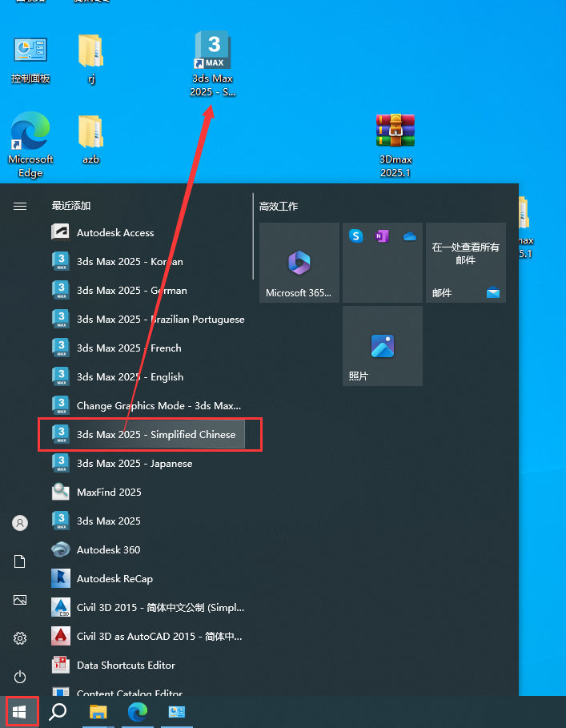Click the Civil 3D 2015 简体中文公制 icon
The image size is (566, 728).
click(61, 607)
